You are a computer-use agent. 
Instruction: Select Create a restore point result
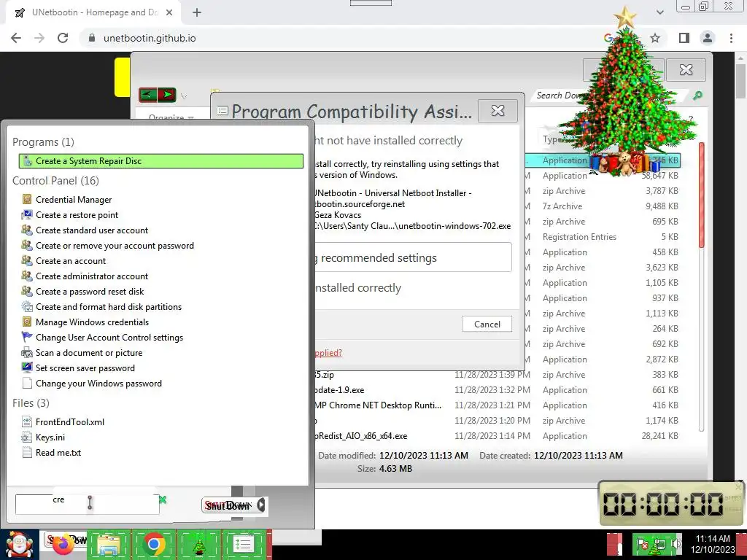tap(77, 215)
